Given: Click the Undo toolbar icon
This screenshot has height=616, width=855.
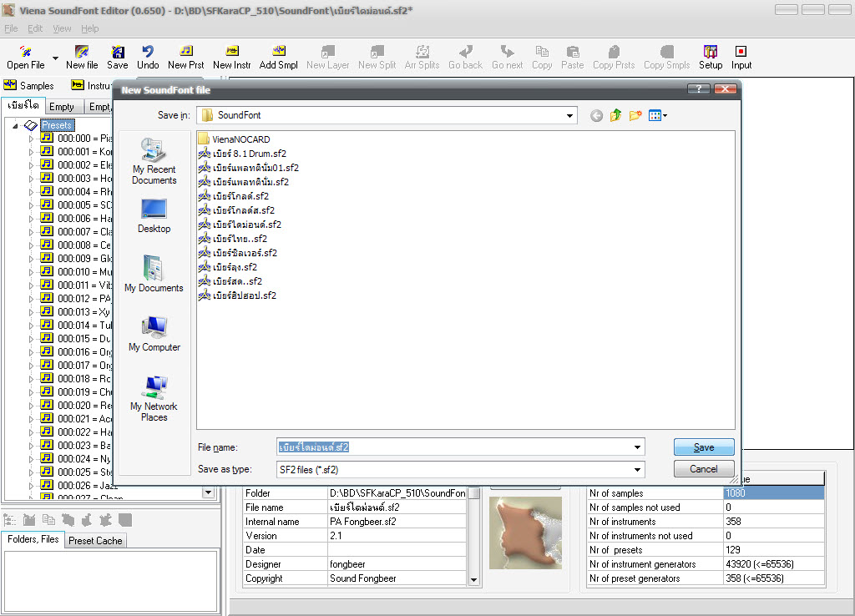Looking at the screenshot, I should click(x=148, y=58).
